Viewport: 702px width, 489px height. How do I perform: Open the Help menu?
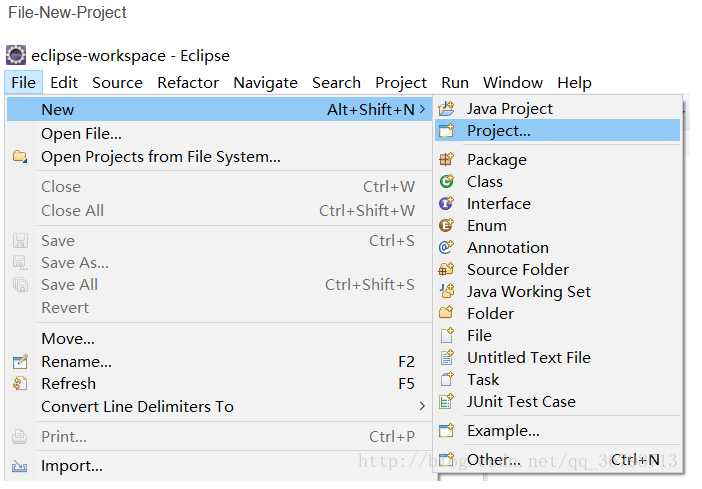tap(574, 82)
